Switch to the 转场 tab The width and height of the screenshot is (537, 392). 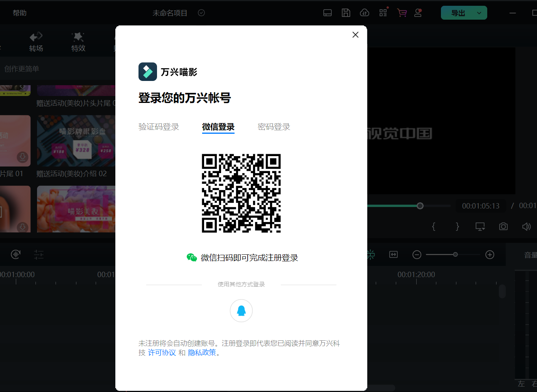pos(36,42)
